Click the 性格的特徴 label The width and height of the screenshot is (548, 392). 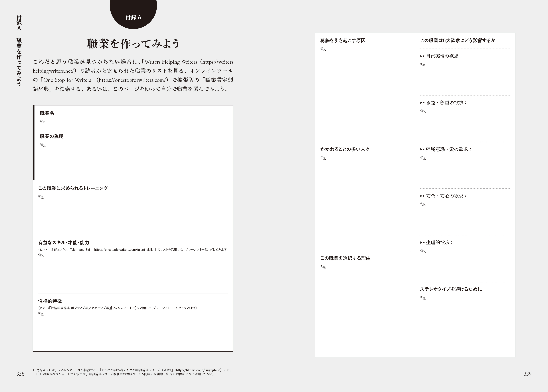[50, 301]
